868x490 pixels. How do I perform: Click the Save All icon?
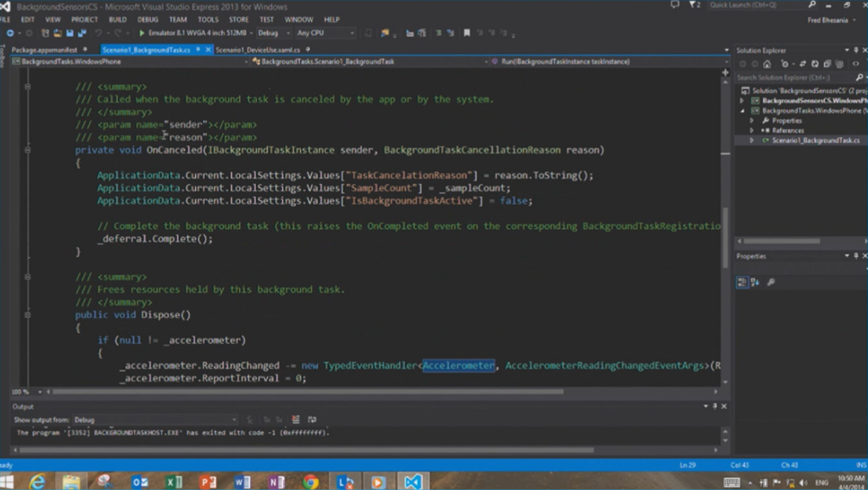pos(82,33)
